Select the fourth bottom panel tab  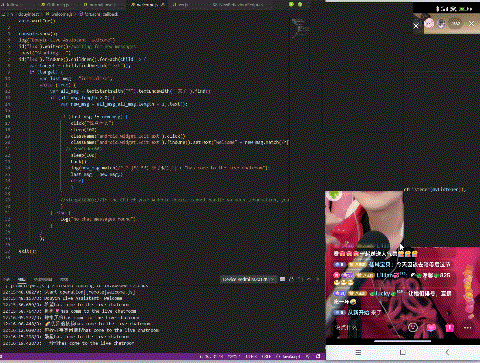pos(64,279)
